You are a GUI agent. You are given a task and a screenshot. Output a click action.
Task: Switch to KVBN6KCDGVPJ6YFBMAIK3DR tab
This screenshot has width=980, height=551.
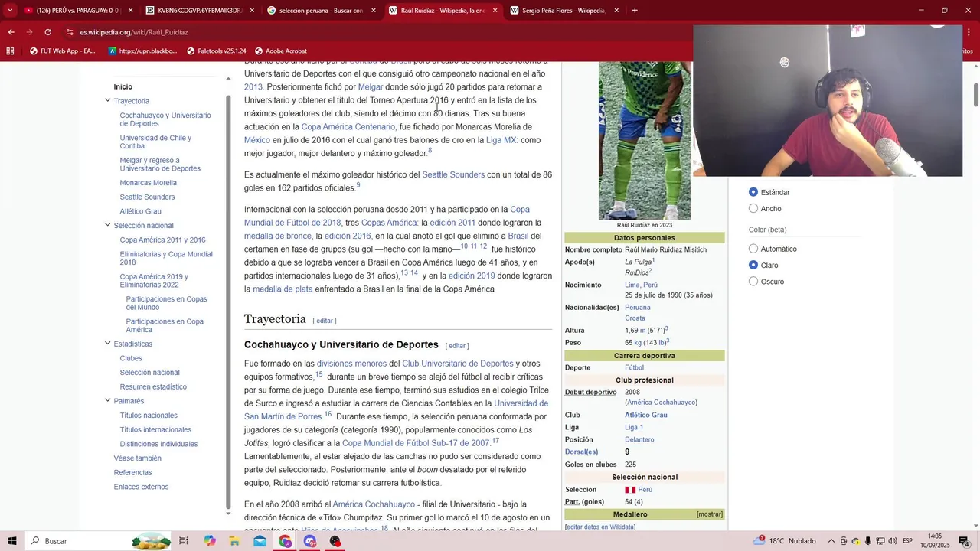pyautogui.click(x=199, y=11)
